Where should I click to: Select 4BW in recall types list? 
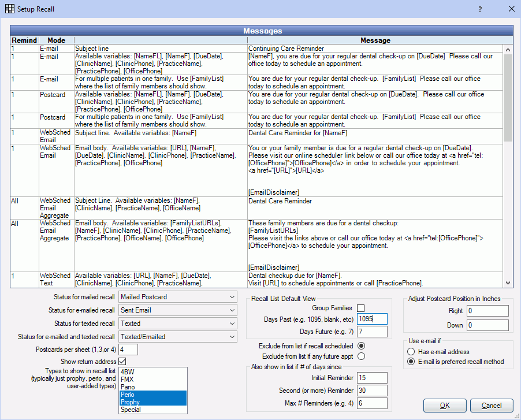tap(153, 372)
